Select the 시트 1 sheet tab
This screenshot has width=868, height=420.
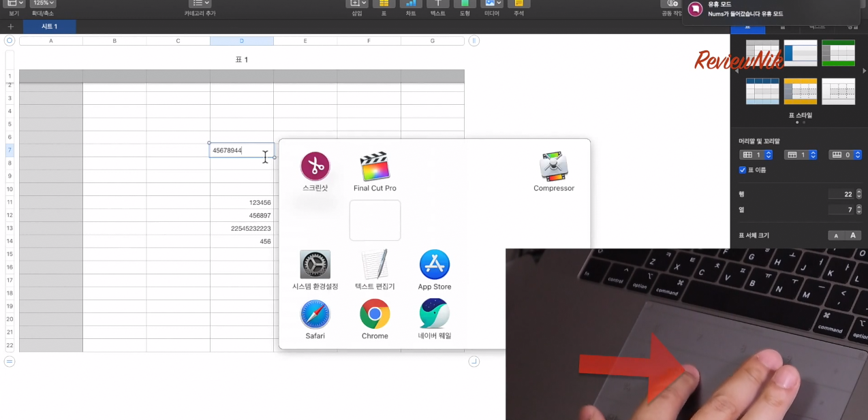pyautogui.click(x=50, y=27)
